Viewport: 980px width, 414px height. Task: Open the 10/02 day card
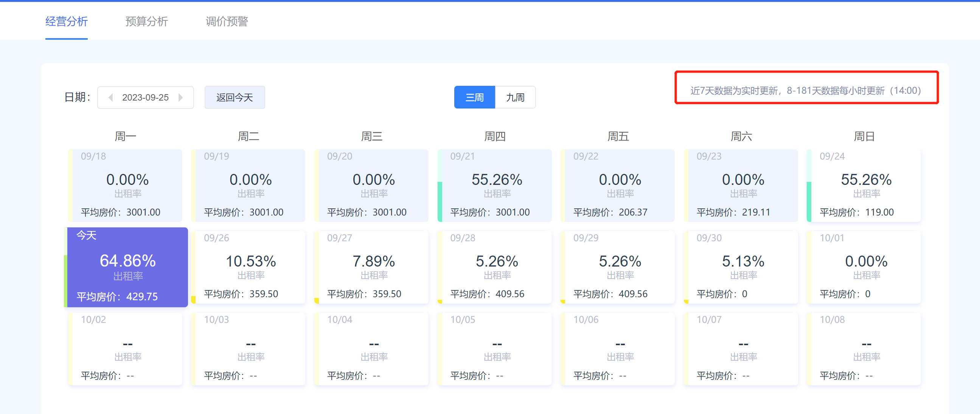[x=125, y=349]
